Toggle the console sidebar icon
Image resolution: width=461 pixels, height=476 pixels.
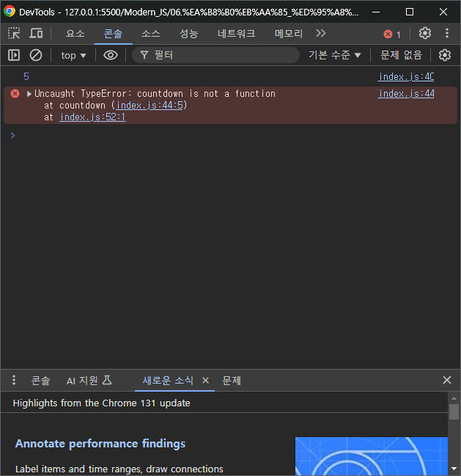point(14,55)
